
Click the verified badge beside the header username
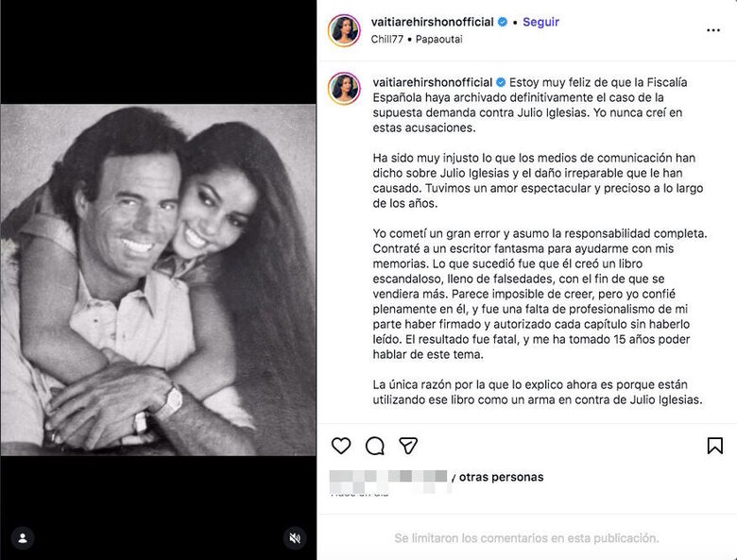502,22
